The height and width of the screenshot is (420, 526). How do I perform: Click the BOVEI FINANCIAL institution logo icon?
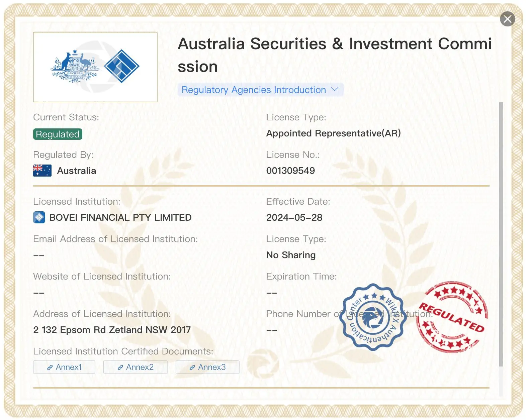pyautogui.click(x=39, y=217)
